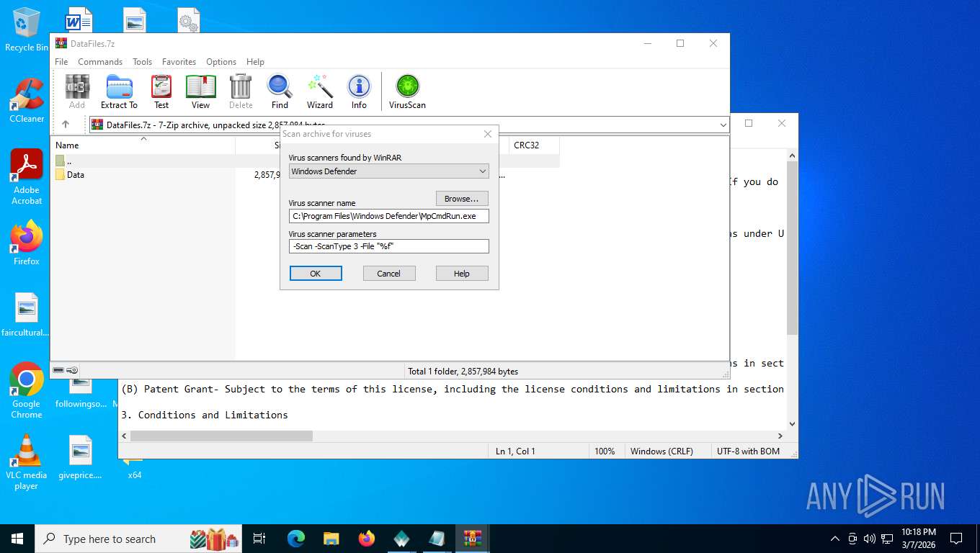The image size is (980, 553).
Task: Open the Options menu
Action: pos(221,62)
